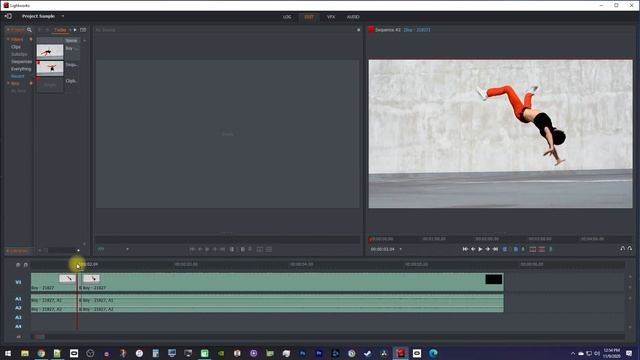
Task: Click the Sequence #2 viewer title
Action: pos(388,30)
